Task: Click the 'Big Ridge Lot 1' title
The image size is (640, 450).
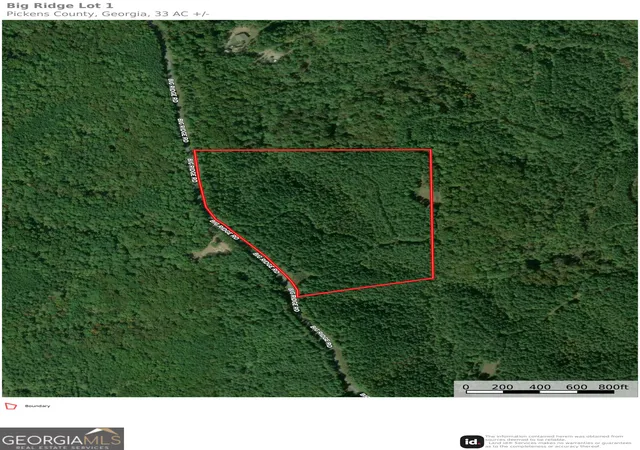Action: click(x=60, y=6)
